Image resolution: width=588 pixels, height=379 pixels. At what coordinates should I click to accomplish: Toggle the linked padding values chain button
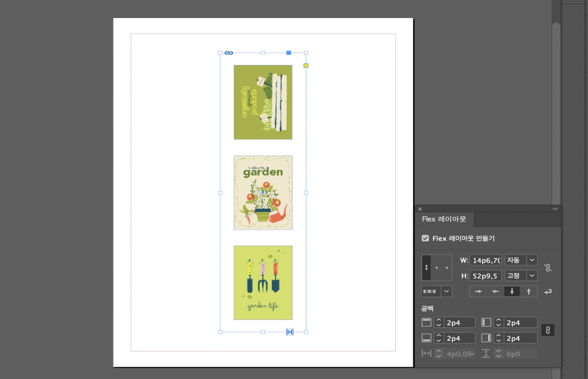(x=548, y=330)
